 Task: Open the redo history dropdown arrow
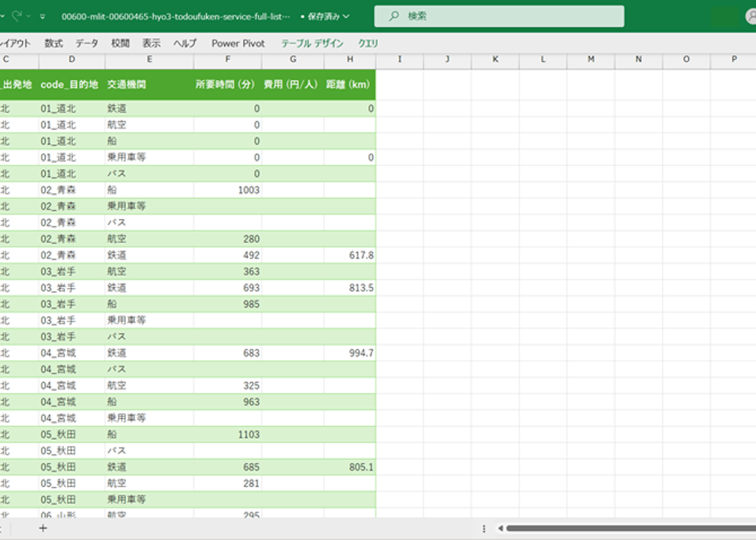pos(29,16)
